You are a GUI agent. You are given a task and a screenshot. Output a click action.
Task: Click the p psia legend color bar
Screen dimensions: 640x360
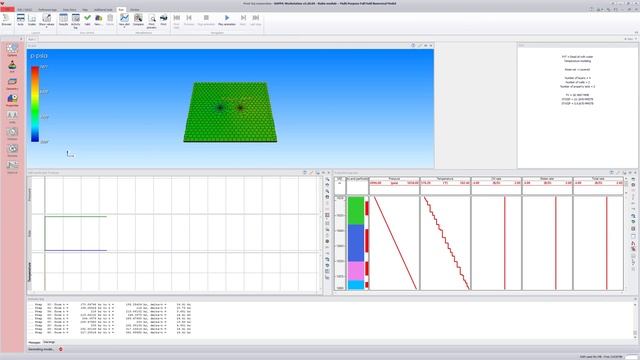tap(35, 104)
